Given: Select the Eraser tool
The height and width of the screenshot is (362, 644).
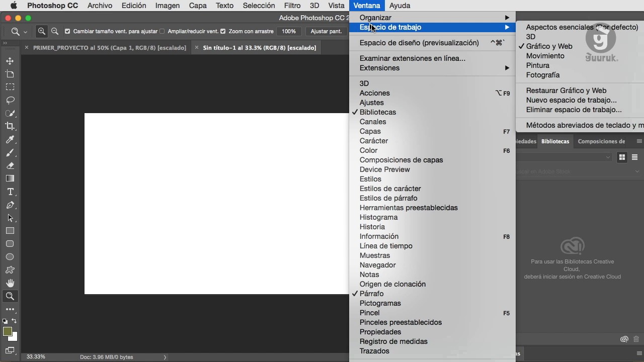Looking at the screenshot, I should [x=10, y=165].
